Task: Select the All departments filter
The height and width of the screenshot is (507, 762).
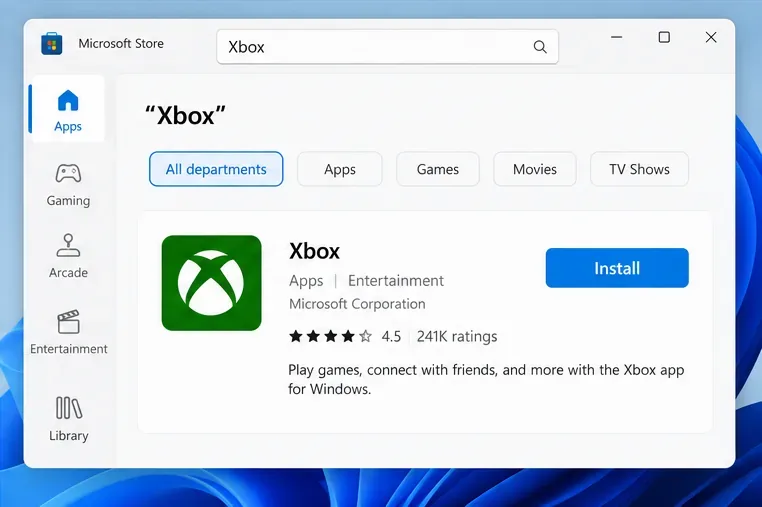Action: pyautogui.click(x=216, y=169)
